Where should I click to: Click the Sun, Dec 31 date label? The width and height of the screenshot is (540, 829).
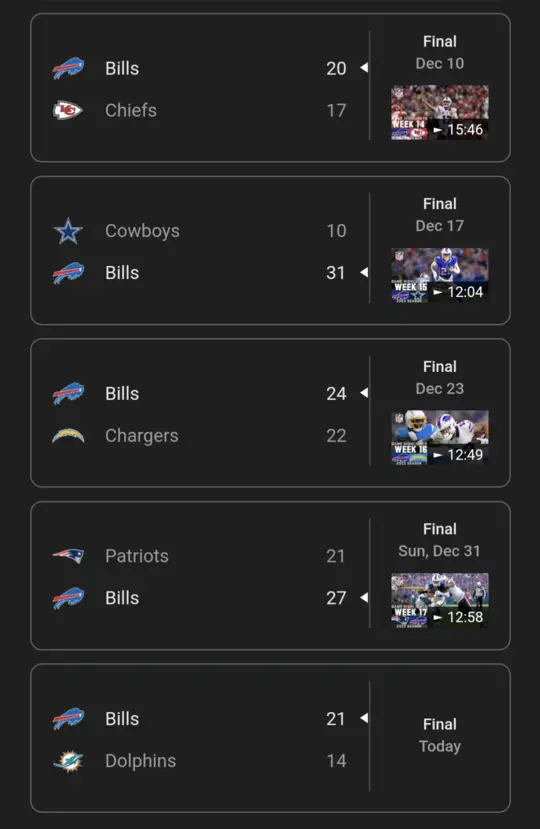(439, 551)
